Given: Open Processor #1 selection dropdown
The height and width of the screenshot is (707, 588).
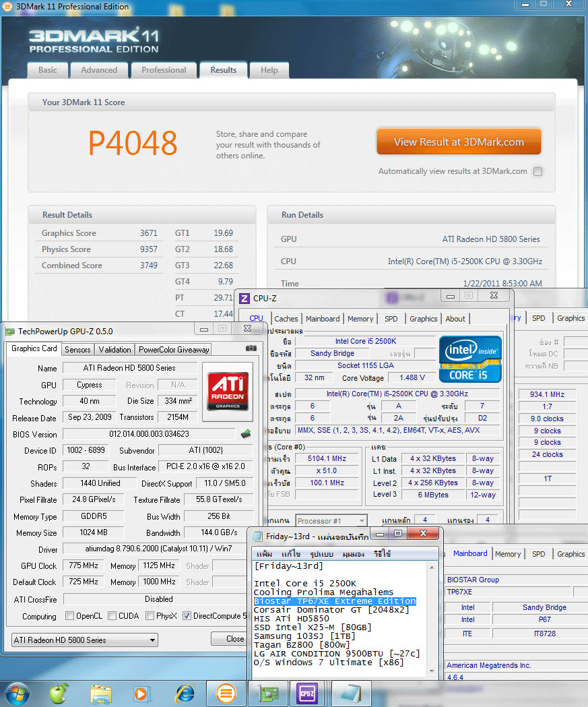Looking at the screenshot, I should click(331, 521).
